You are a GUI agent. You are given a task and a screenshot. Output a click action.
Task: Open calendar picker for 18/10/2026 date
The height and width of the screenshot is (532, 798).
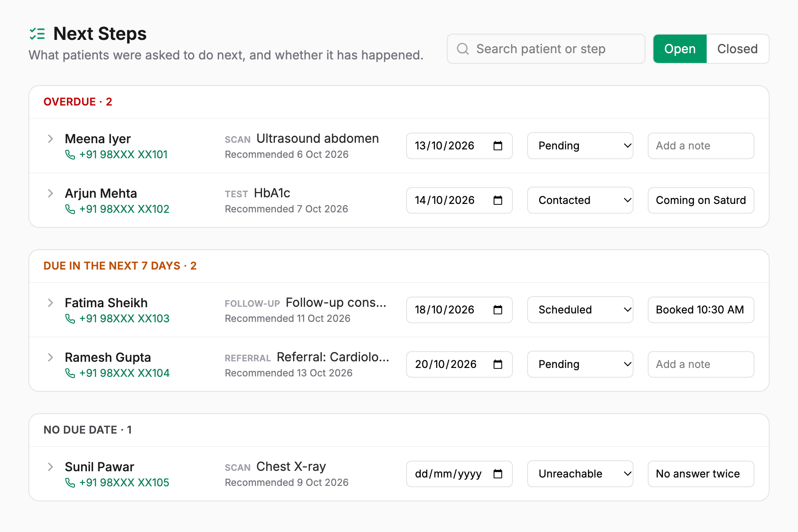[498, 310]
